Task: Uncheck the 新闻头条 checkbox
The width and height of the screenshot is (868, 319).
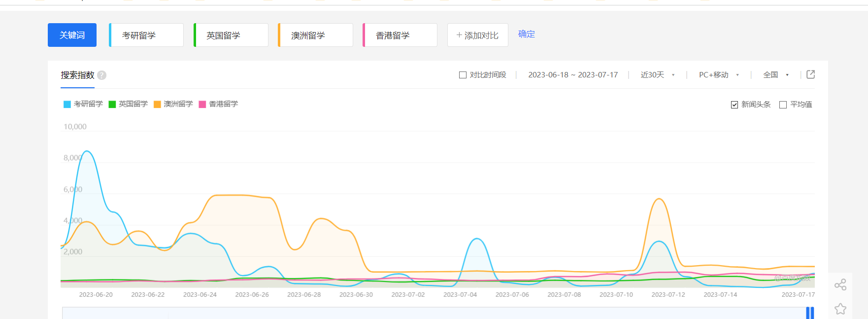Action: click(x=734, y=105)
